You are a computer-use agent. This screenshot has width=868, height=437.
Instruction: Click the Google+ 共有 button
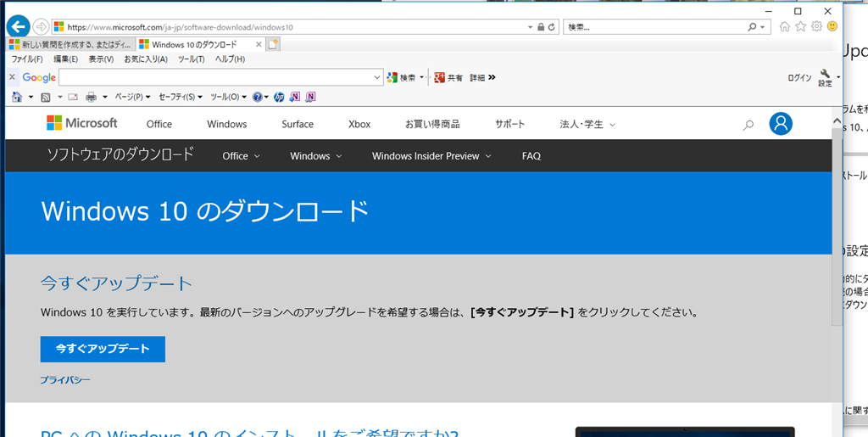point(449,77)
